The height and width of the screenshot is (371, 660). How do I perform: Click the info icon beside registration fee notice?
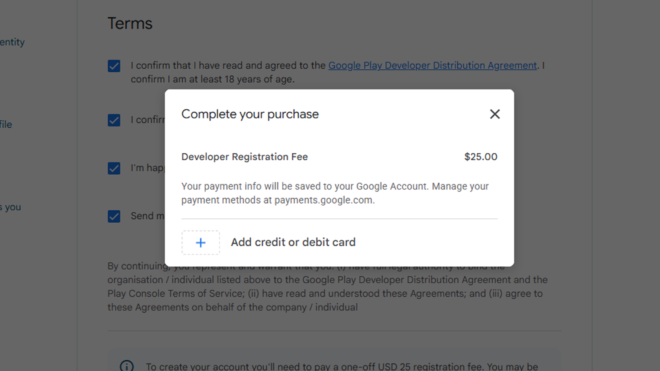click(127, 366)
